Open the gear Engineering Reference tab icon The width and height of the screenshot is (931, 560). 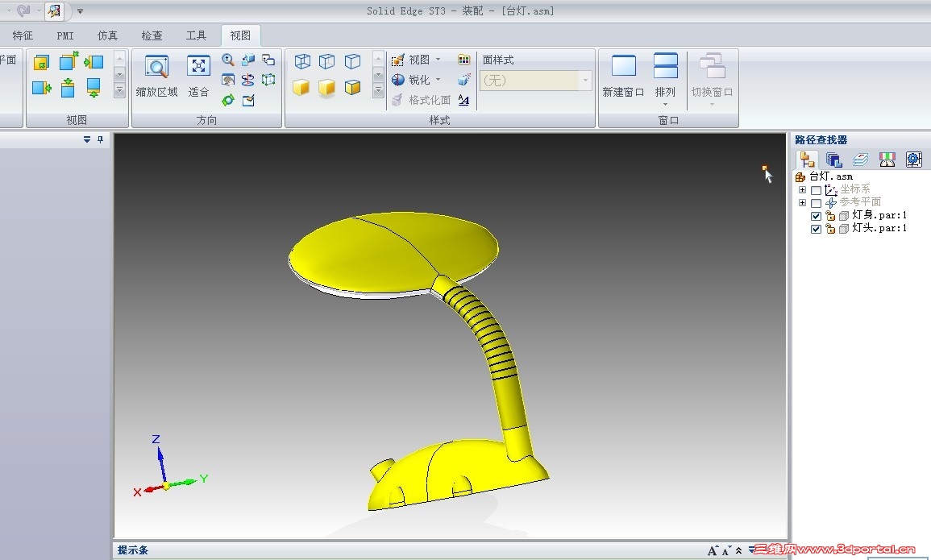(914, 160)
